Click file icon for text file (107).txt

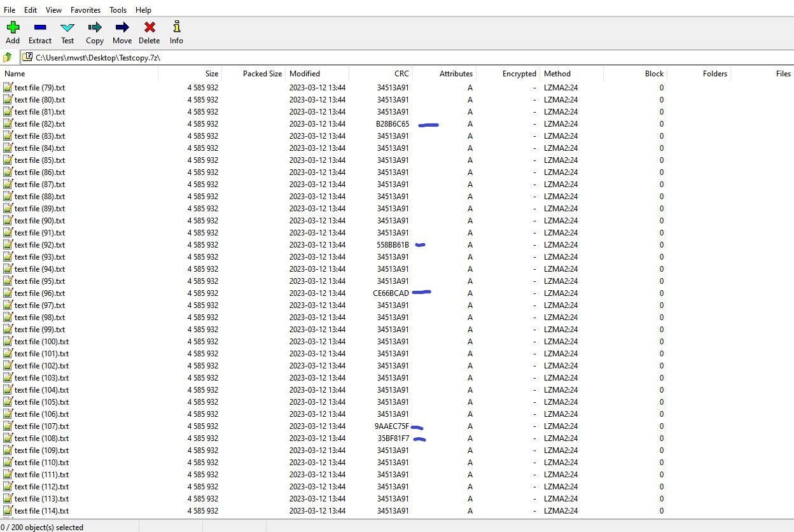8,426
